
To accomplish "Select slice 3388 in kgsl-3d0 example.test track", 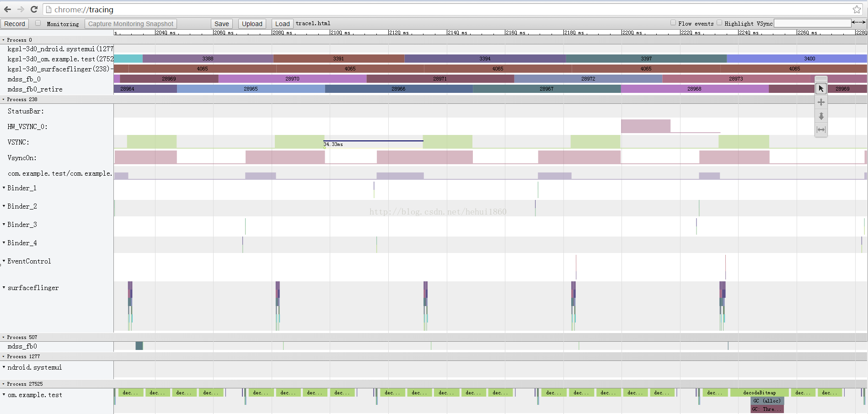I will [208, 59].
